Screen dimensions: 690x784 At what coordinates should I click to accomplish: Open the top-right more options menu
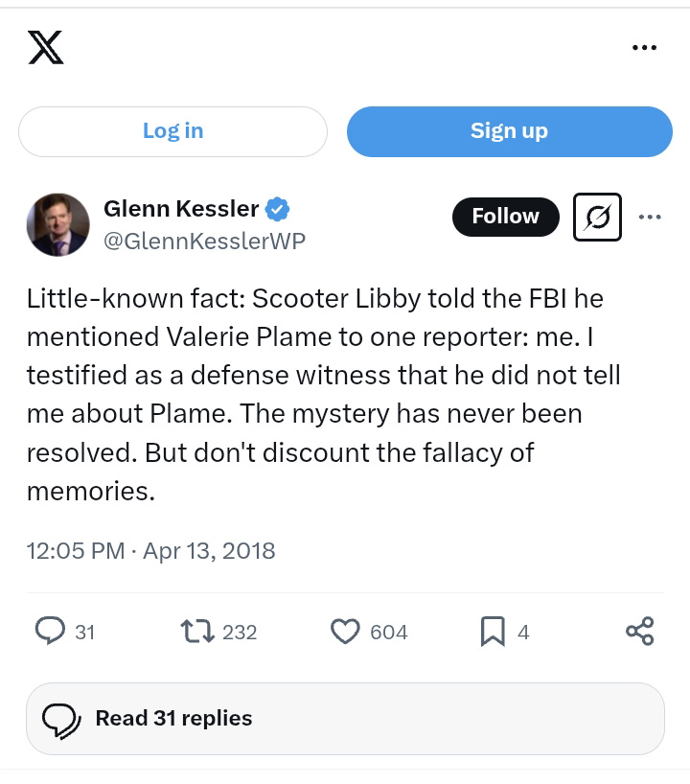coord(645,49)
